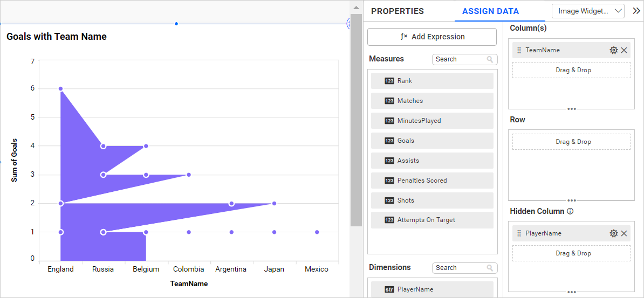Expand the Row section resize dots
This screenshot has width=644, height=298.
571,200
